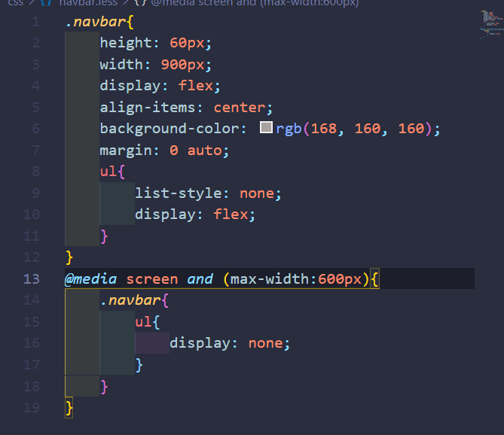Click the 'margin' property

[x=126, y=151]
